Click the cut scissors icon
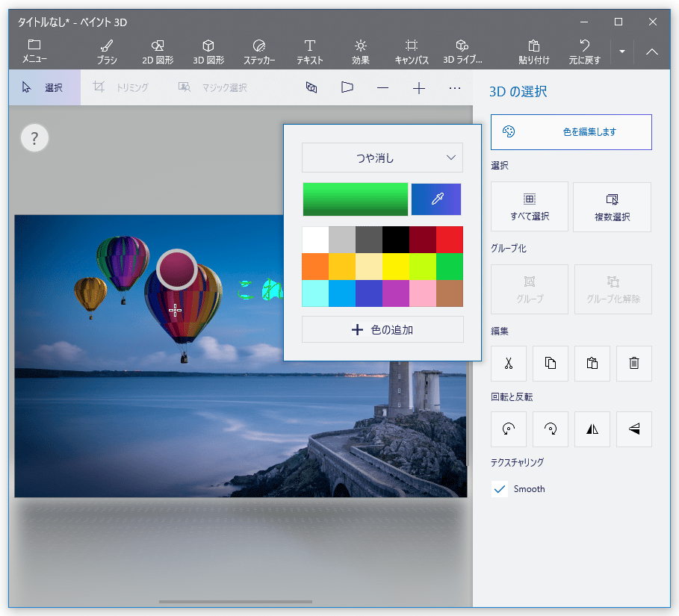 pos(509,363)
